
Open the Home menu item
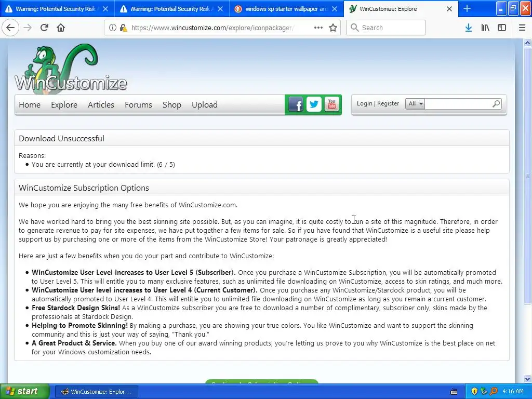coord(30,105)
